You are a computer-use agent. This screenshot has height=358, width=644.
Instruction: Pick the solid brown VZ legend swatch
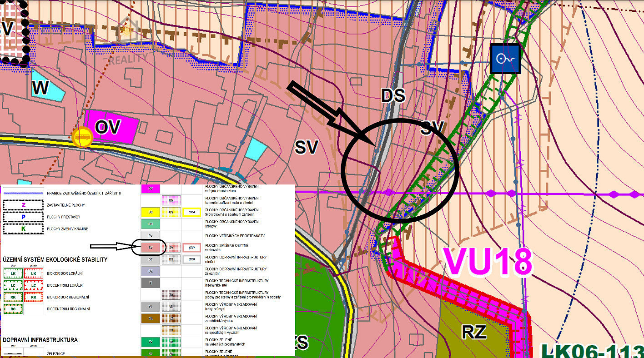(151, 318)
